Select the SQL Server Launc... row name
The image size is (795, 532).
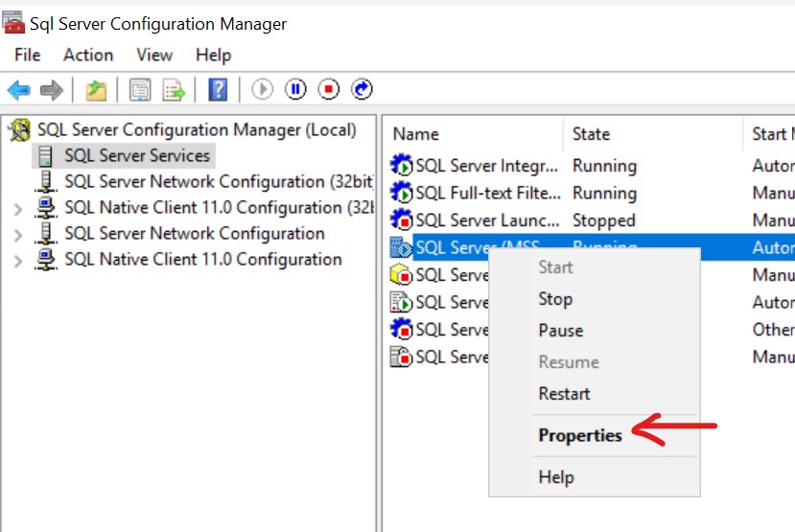(x=488, y=220)
